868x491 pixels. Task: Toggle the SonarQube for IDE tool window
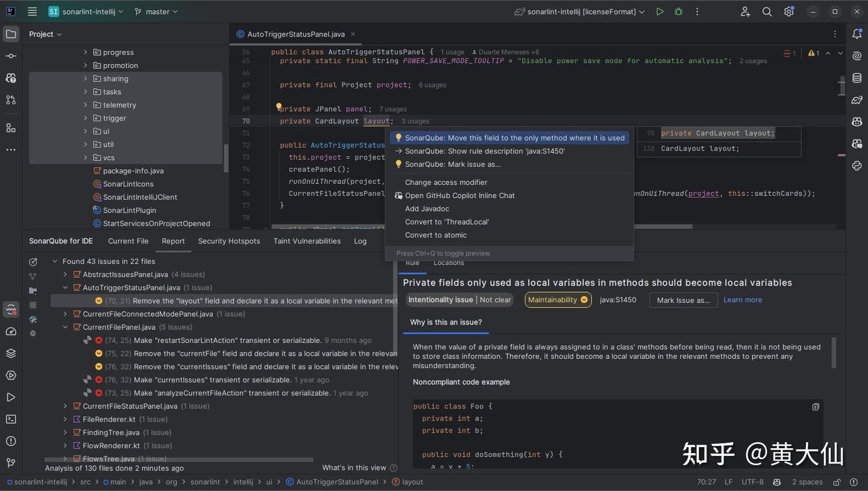(x=11, y=310)
